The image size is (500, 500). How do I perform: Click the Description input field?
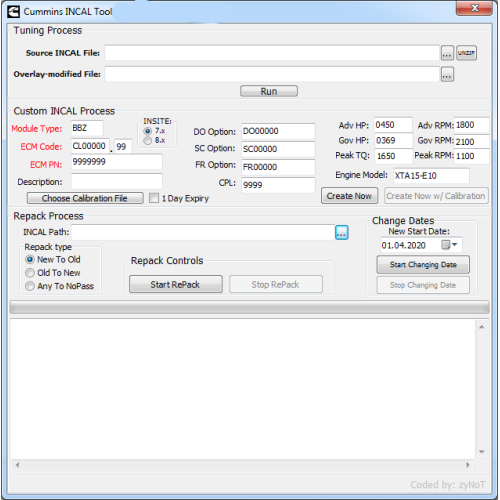click(x=117, y=182)
